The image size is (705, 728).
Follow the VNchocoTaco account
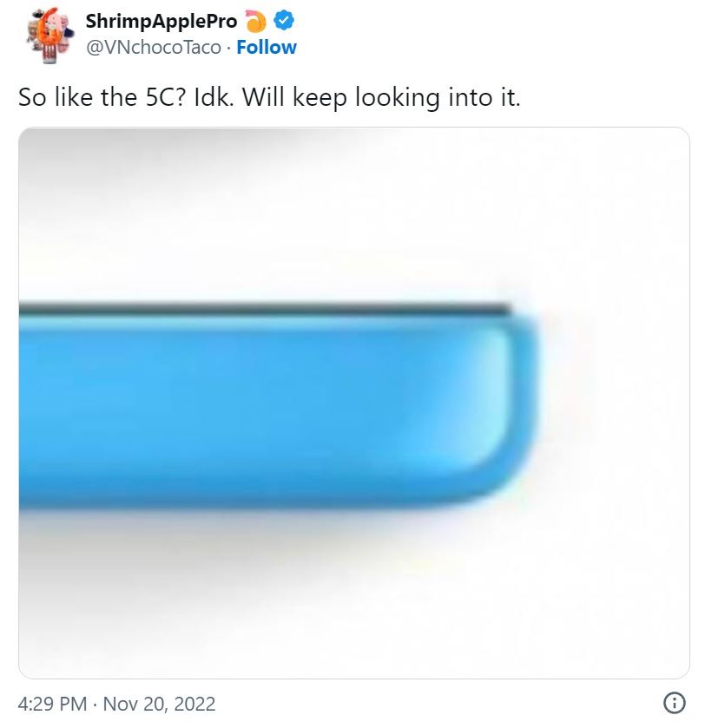coord(267,47)
